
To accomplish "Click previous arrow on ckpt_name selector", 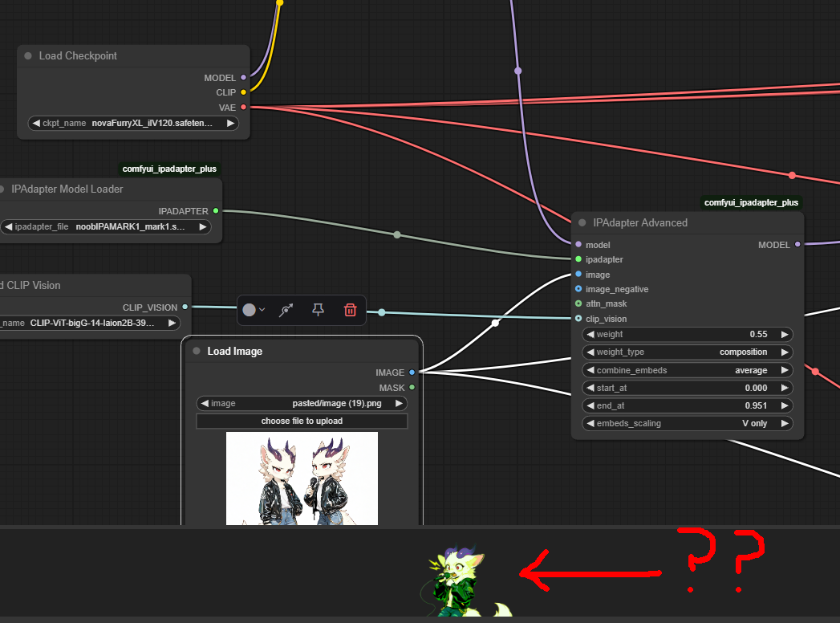I will click(36, 124).
